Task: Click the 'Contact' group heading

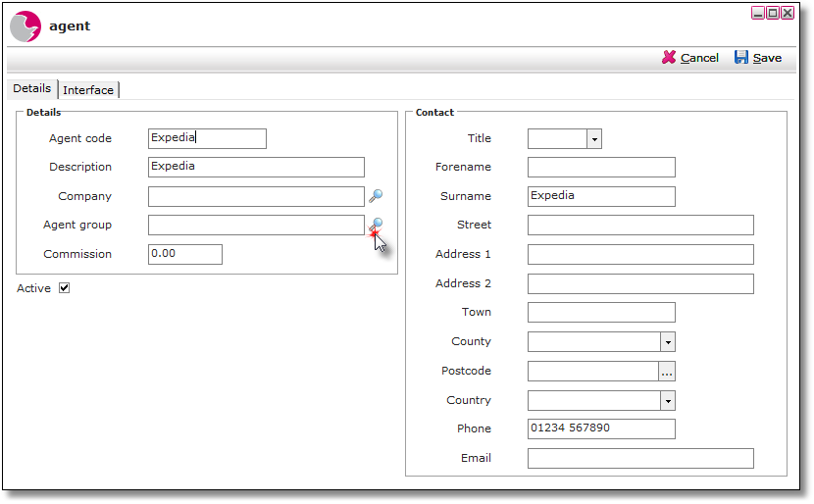Action: 434,112
